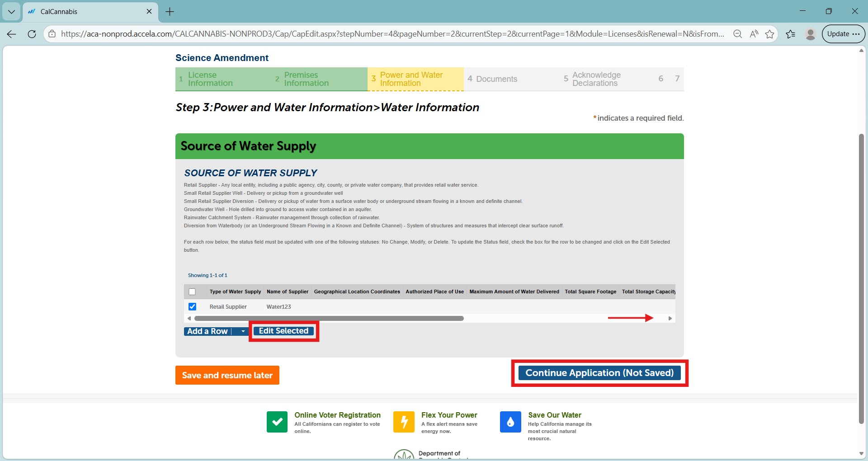Screen dimensions: 868x461
Task: Open the Online Voter Registration link
Action: point(337,415)
